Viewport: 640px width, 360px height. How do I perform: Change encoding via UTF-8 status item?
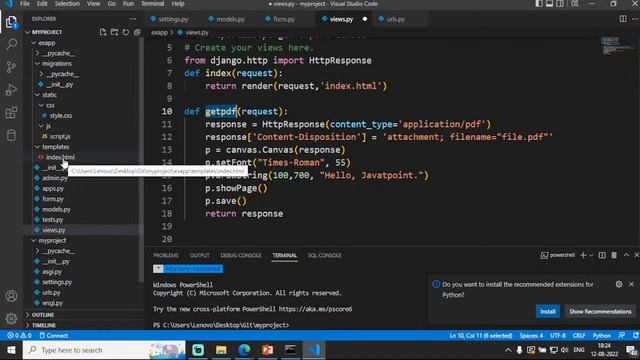[558, 336]
